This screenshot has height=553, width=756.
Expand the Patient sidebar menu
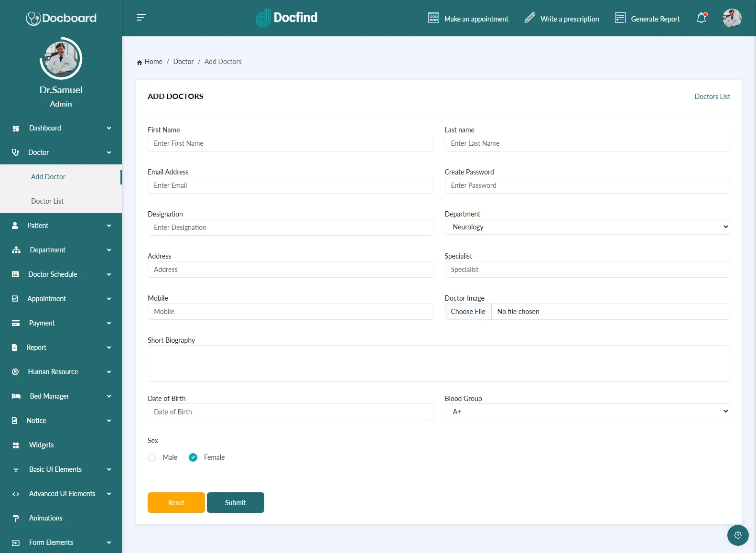tap(61, 226)
